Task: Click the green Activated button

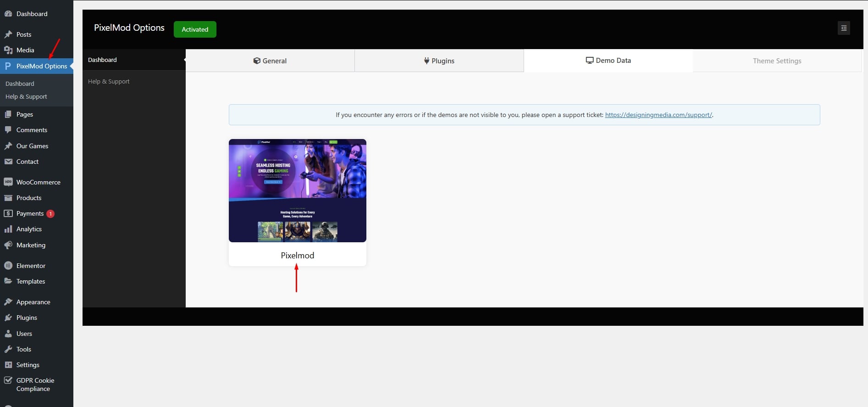Action: pyautogui.click(x=195, y=29)
